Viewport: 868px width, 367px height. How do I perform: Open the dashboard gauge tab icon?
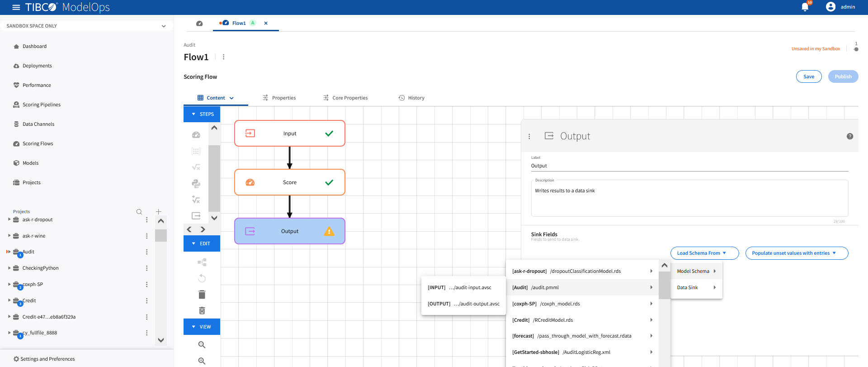click(x=199, y=23)
